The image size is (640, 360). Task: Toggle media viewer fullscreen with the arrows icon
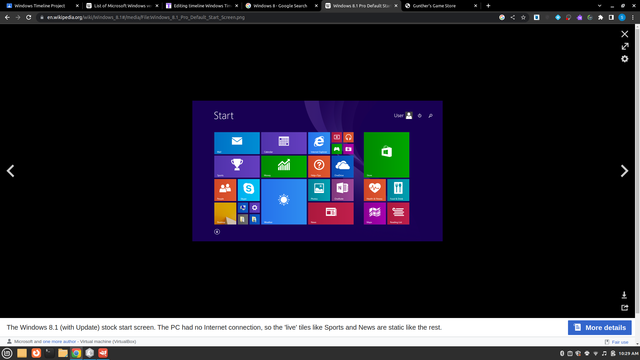tap(624, 47)
